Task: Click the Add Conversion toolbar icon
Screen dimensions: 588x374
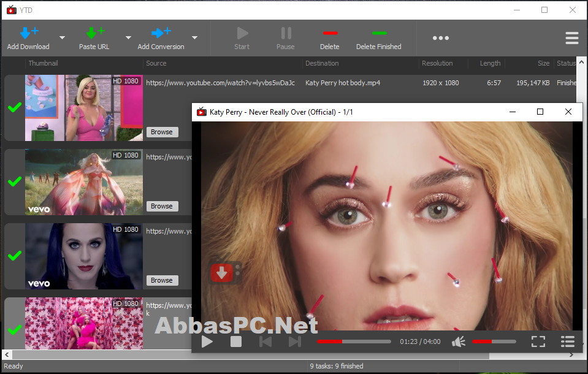Action: pyautogui.click(x=161, y=33)
